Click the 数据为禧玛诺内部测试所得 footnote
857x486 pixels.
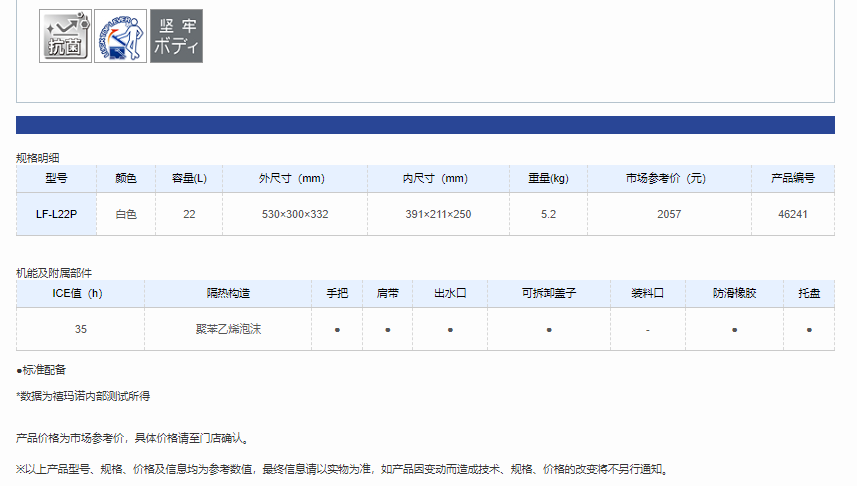point(83,396)
